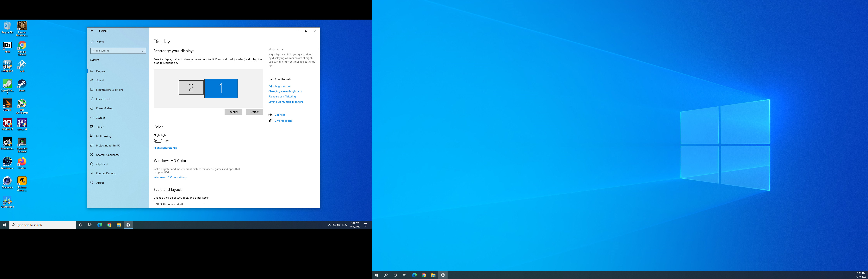Select the Novabench desktop shortcut
Image resolution: width=868 pixels, height=279 pixels.
(7, 163)
